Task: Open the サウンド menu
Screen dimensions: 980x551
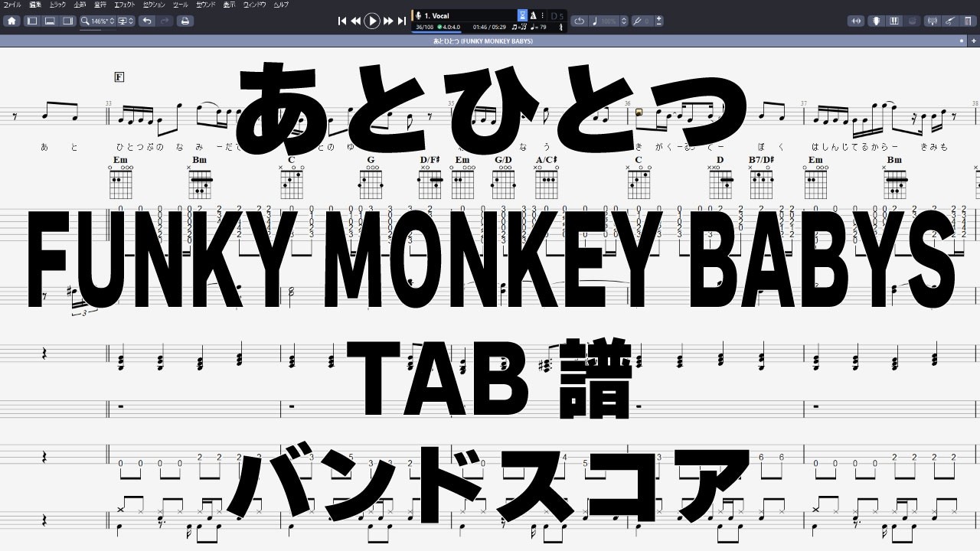Action: (x=205, y=5)
